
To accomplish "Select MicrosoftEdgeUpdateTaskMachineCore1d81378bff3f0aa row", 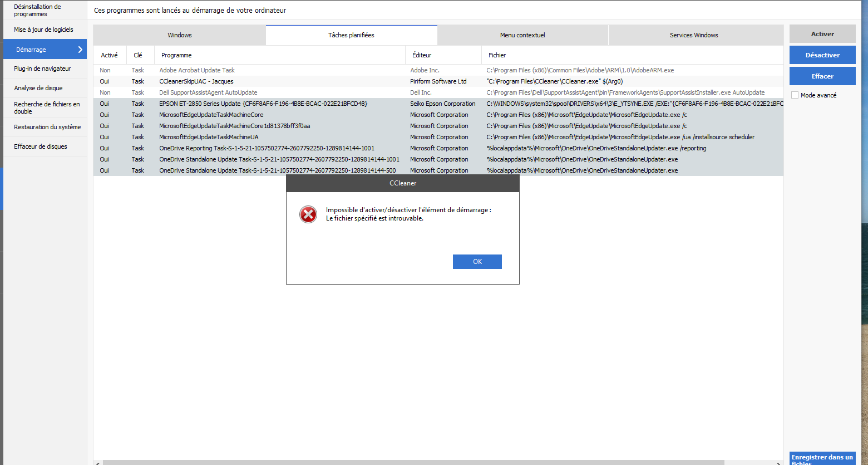I will (x=438, y=126).
